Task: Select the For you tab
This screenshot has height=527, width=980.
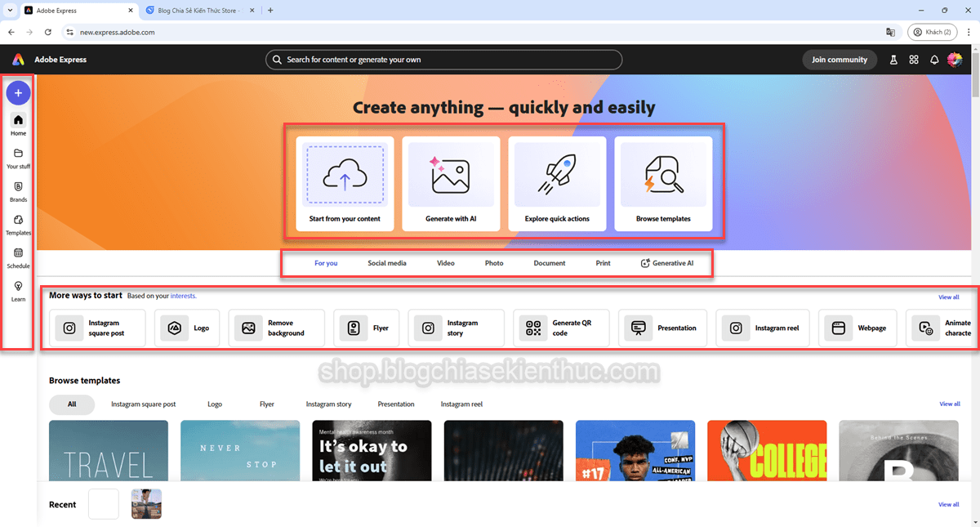Action: click(x=326, y=263)
